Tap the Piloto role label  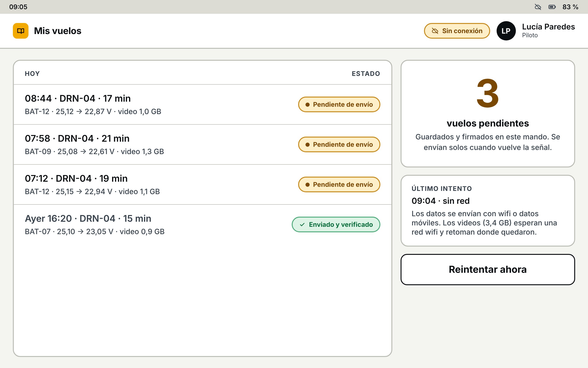[x=530, y=35]
